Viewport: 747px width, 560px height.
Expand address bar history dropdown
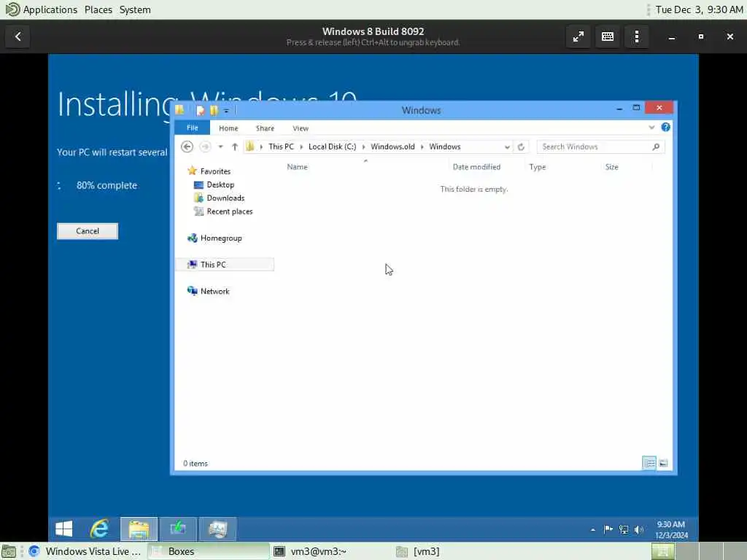coord(507,147)
